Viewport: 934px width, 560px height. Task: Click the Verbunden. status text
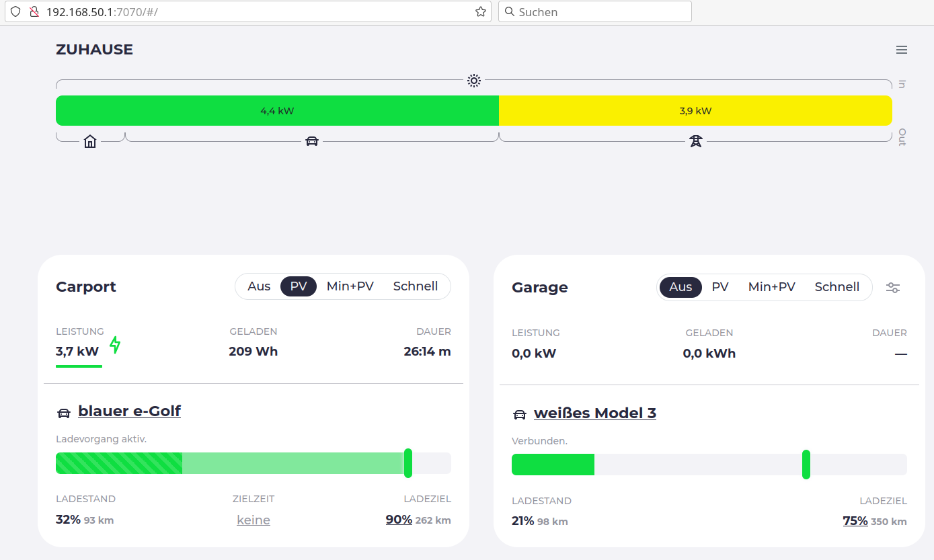539,441
